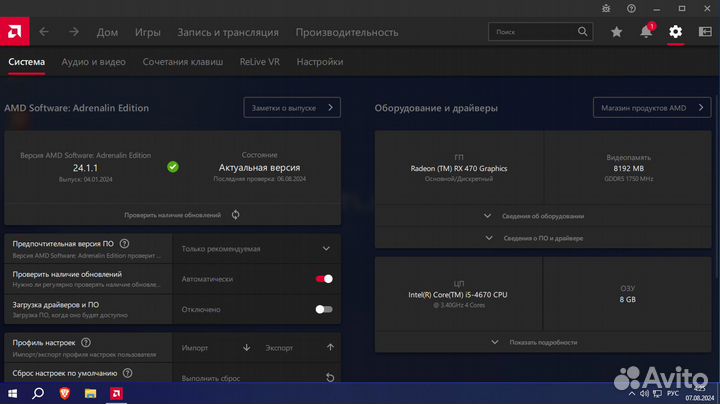
Task: Open favorites star icon
Action: 616,32
